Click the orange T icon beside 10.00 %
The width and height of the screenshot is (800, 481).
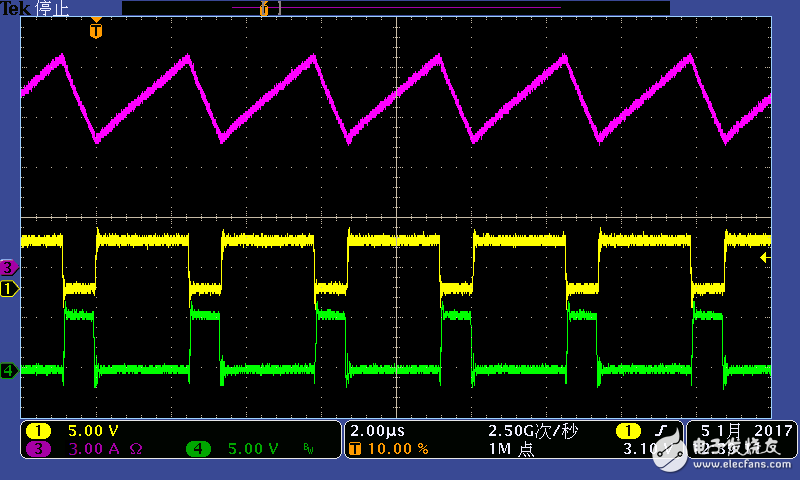pos(355,449)
